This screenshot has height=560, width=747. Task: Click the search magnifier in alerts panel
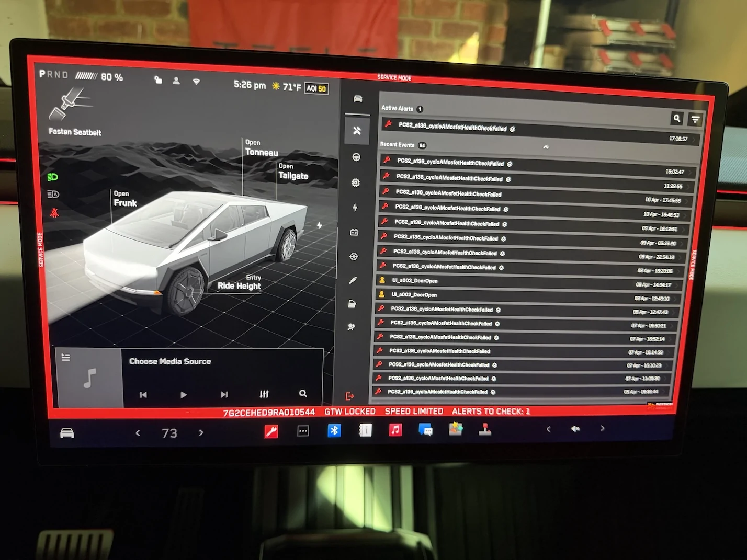point(677,119)
